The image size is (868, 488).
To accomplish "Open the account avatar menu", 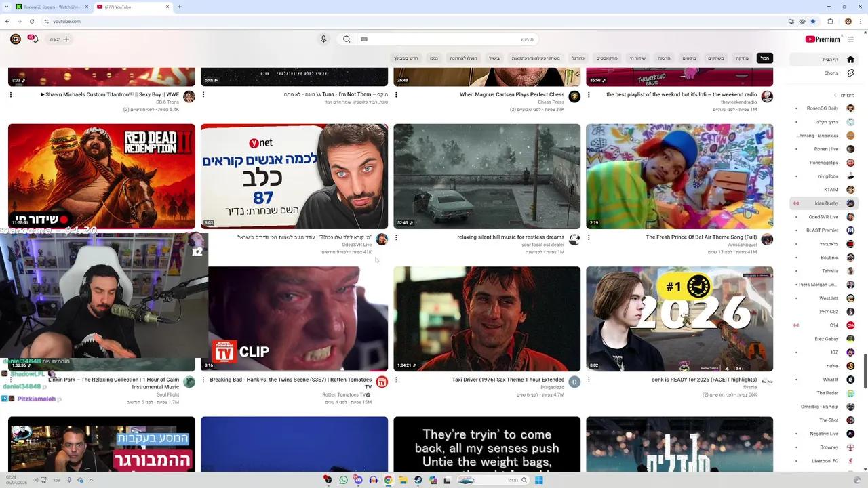I will [15, 39].
